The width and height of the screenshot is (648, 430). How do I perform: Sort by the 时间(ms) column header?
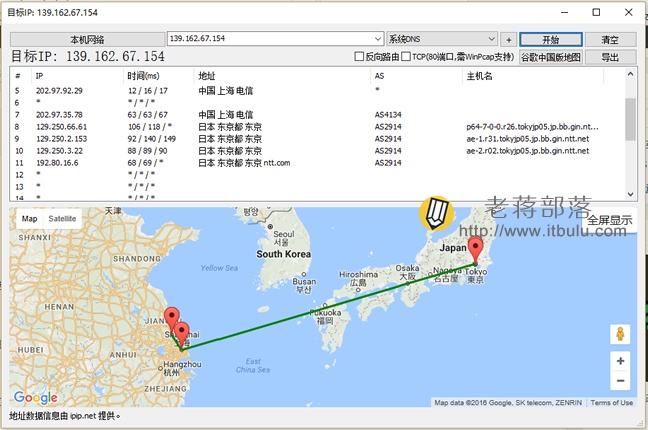(x=159, y=76)
